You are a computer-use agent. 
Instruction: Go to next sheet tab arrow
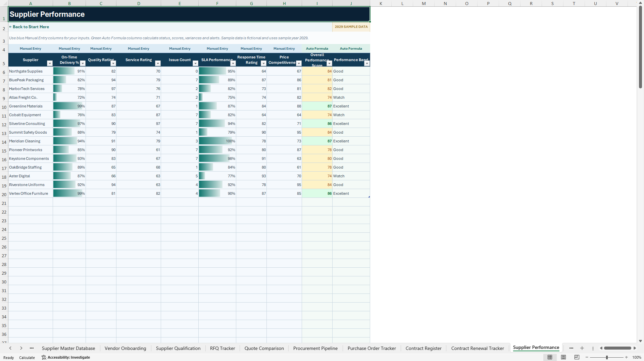(x=21, y=348)
